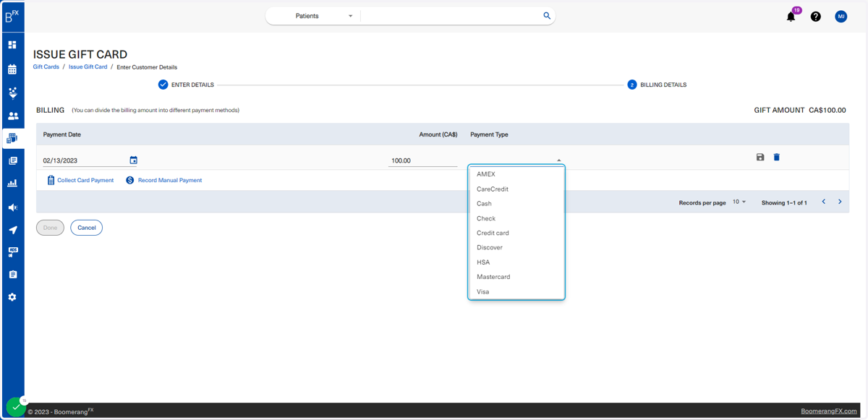Image resolution: width=868 pixels, height=420 pixels.
Task: Select HSA payment type
Action: [x=516, y=262]
